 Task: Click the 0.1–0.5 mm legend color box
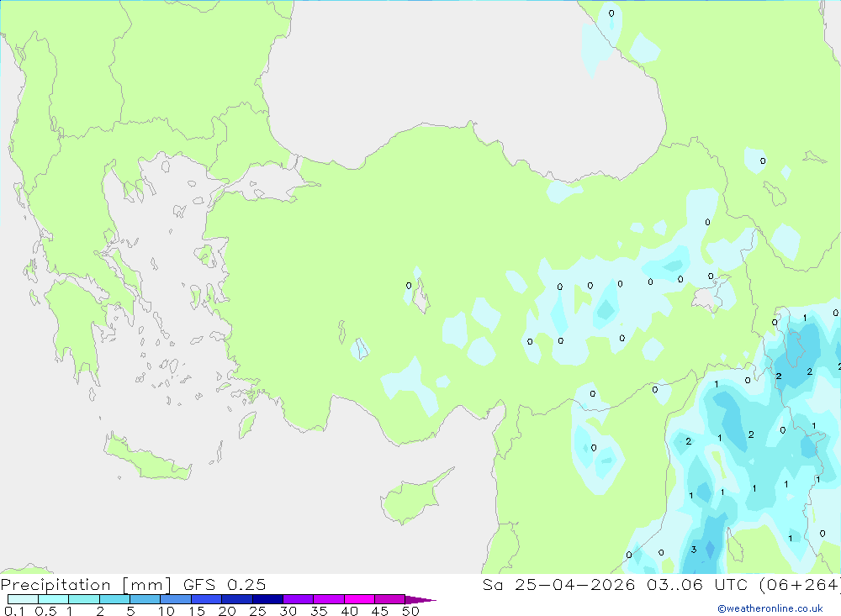[x=23, y=599]
